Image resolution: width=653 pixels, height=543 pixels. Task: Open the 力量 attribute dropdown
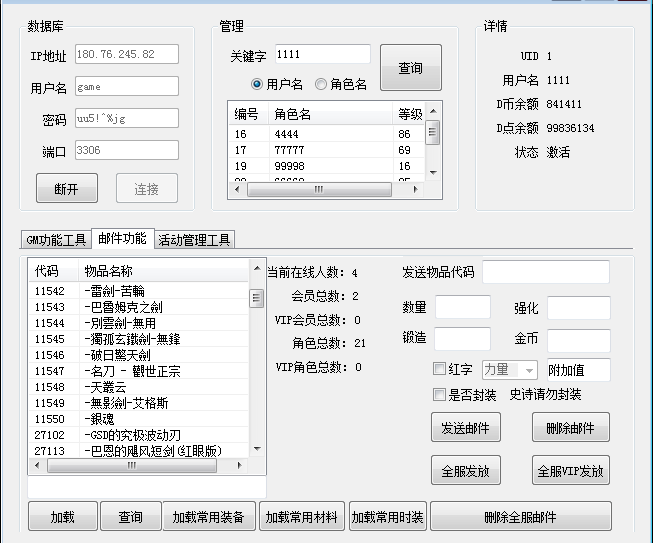(x=510, y=370)
